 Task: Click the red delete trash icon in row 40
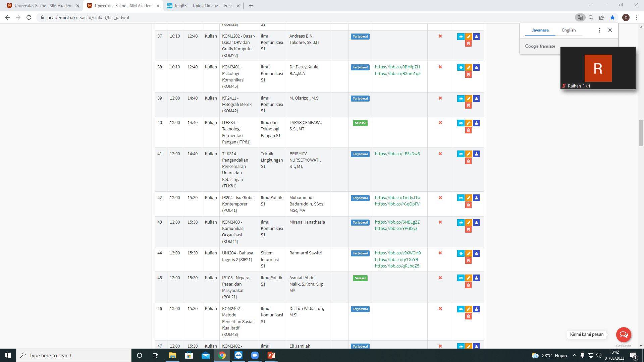point(469,130)
